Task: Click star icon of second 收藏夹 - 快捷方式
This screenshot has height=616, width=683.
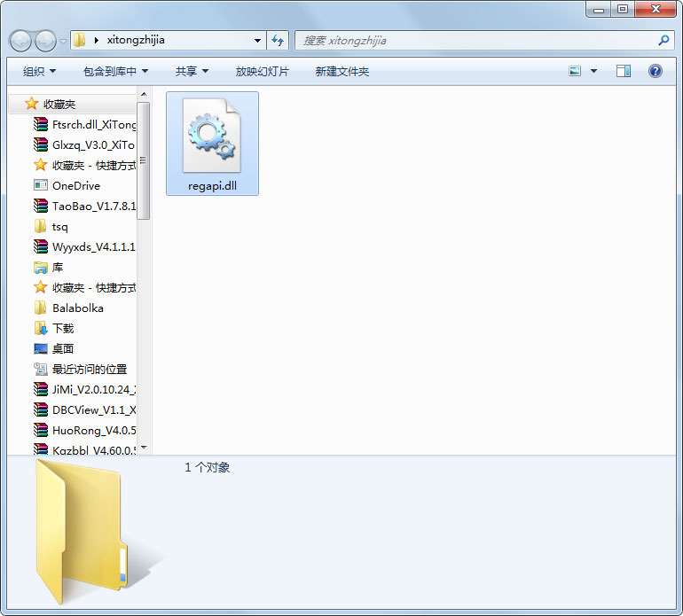Action: [41, 287]
